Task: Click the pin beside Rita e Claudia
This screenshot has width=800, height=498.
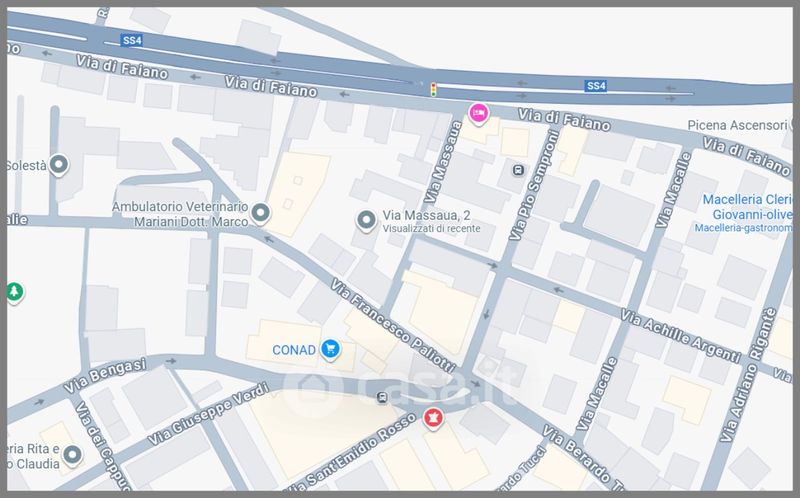Action: coord(72,456)
